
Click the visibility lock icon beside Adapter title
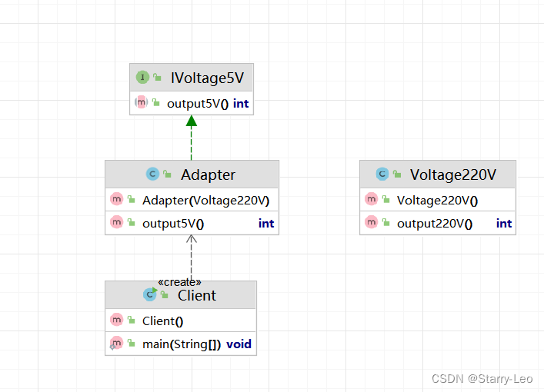167,174
